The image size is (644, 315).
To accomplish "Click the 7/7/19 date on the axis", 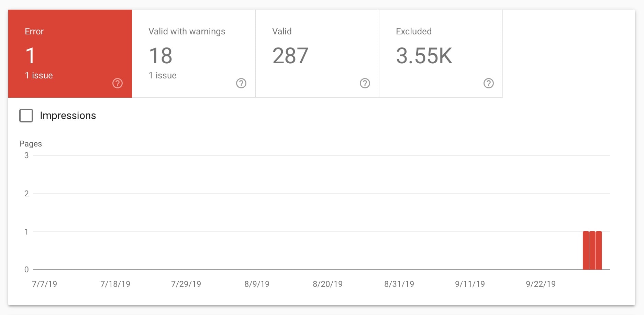I will point(44,284).
